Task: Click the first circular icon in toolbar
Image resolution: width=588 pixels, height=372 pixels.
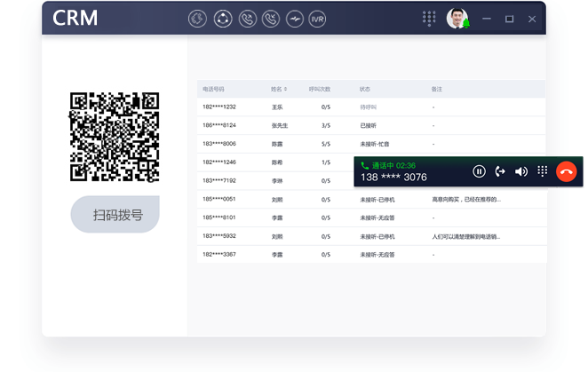Action: pos(198,19)
